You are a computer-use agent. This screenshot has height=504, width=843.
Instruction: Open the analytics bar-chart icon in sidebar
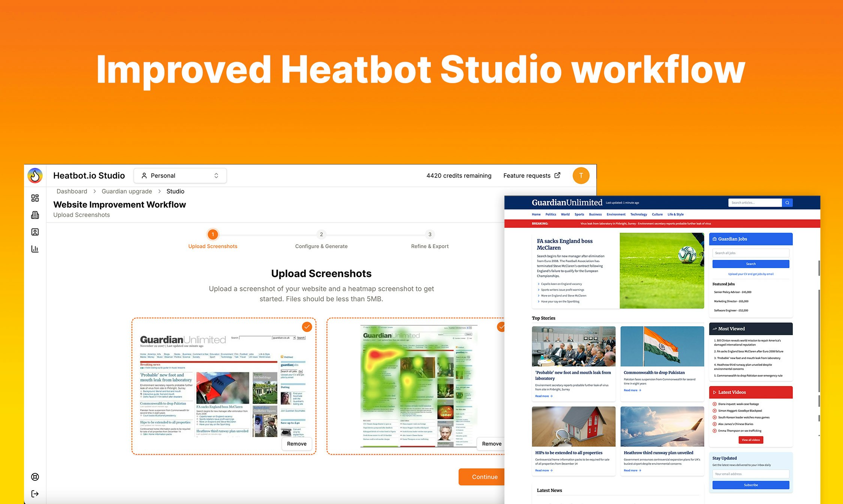coord(35,248)
